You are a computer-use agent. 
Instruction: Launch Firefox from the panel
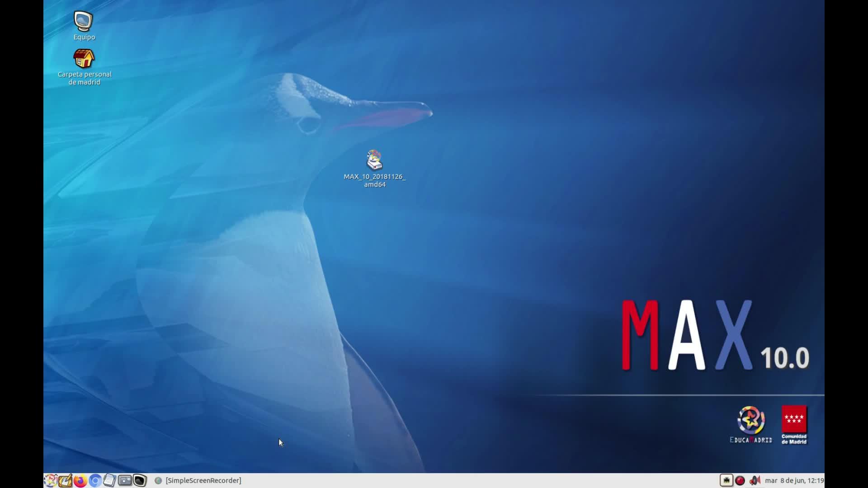click(80, 480)
